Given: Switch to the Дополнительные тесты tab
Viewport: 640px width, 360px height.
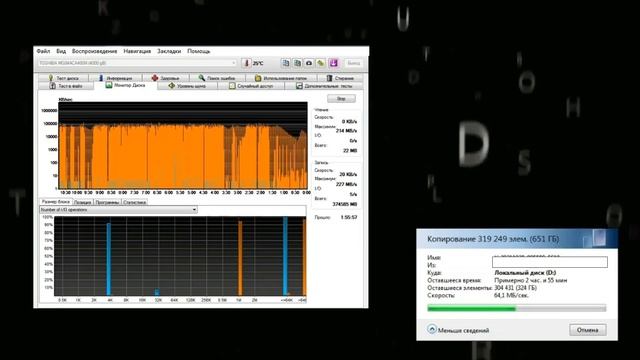Looking at the screenshot, I should [x=324, y=86].
